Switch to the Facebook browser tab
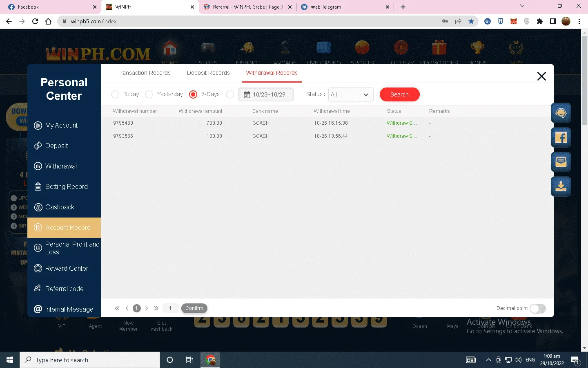Screen dimensions: 588x368 point(51,7)
